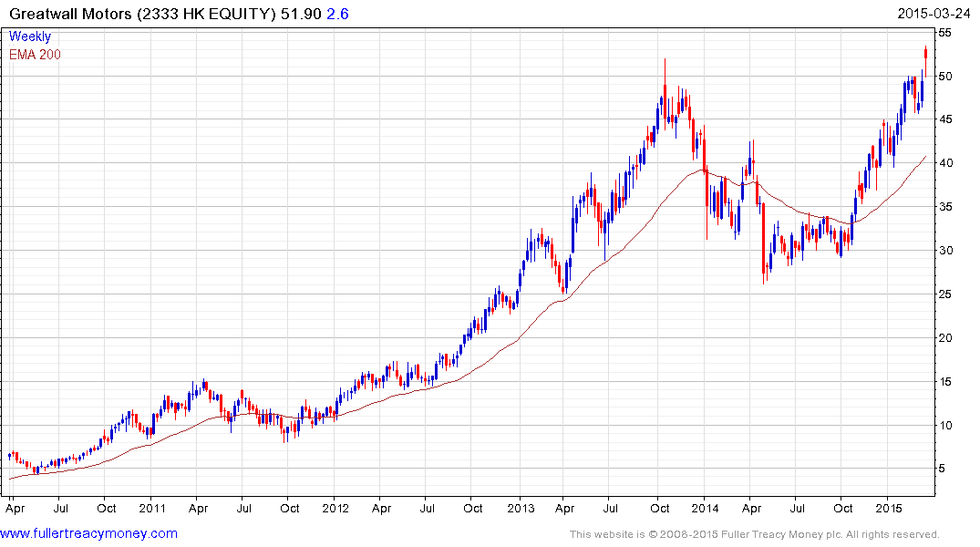This screenshot has width=980, height=547.
Task: Click the 35 price axis label
Action: (945, 207)
